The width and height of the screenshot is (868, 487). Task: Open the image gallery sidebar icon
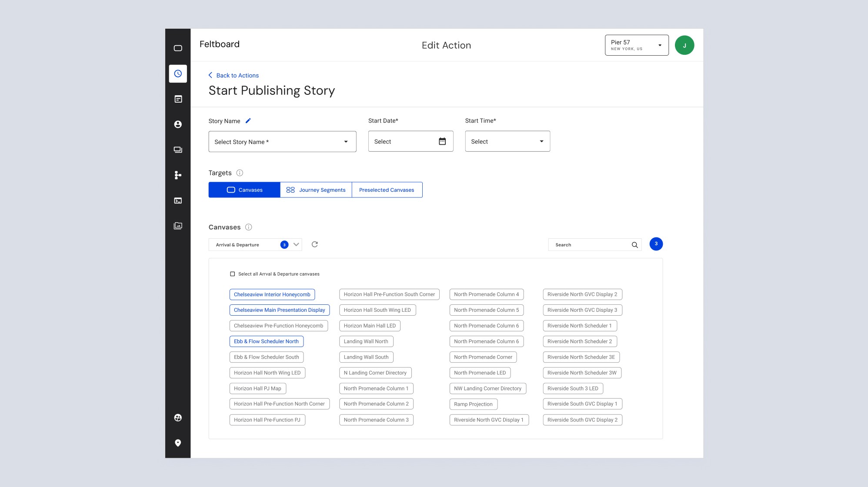[x=178, y=226]
